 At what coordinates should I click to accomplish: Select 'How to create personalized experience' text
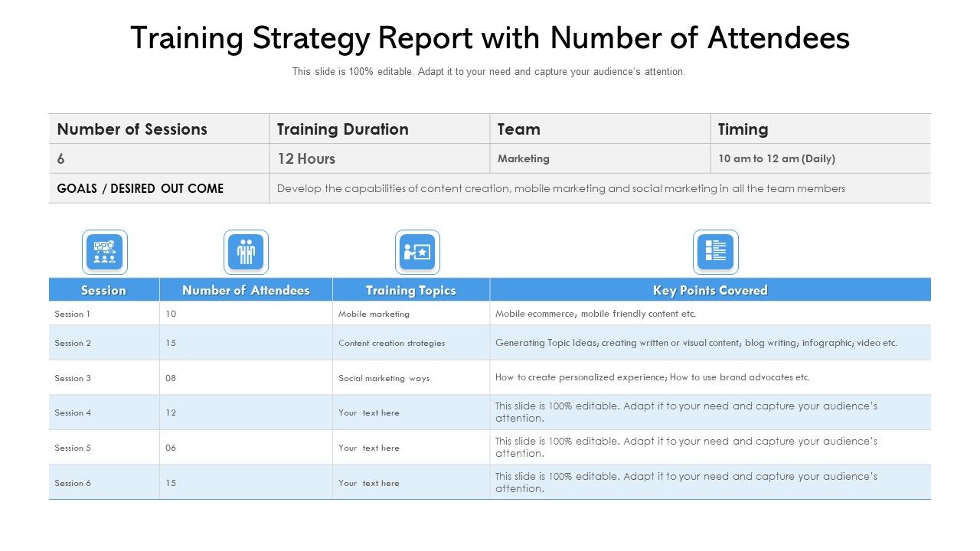tap(652, 377)
